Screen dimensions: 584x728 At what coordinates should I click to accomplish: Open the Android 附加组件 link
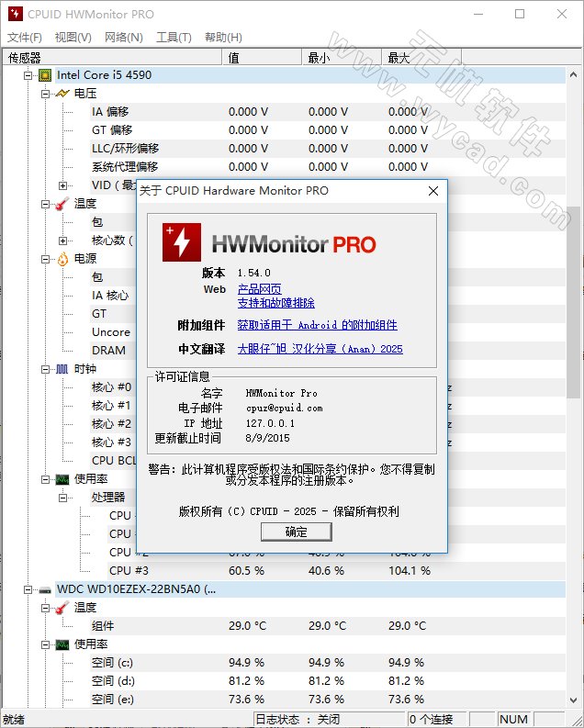pyautogui.click(x=317, y=325)
